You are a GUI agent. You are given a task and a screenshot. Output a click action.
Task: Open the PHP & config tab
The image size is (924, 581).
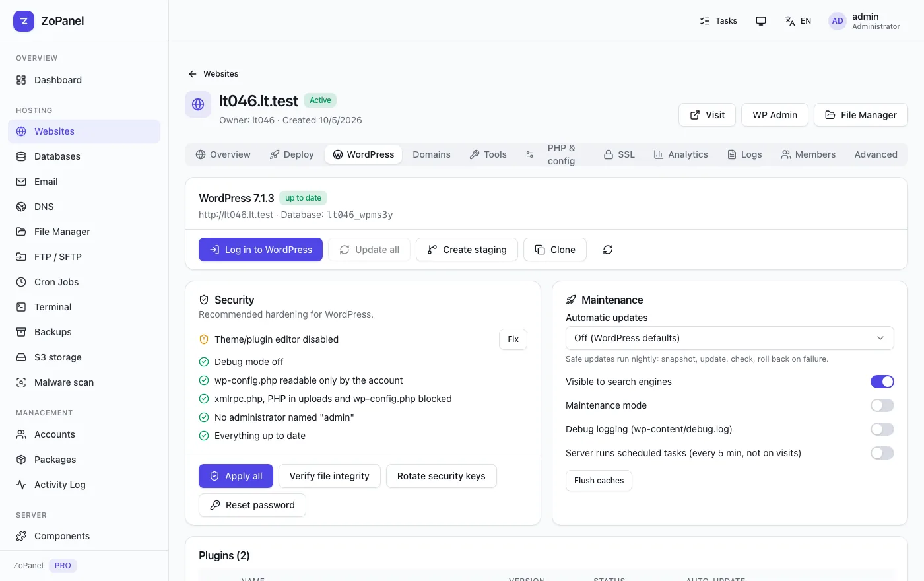555,154
